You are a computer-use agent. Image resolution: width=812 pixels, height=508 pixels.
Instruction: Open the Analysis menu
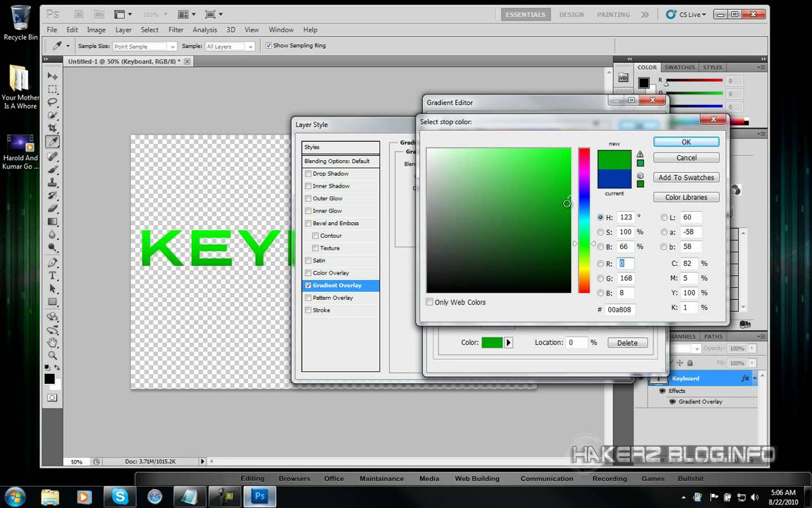[x=204, y=30]
